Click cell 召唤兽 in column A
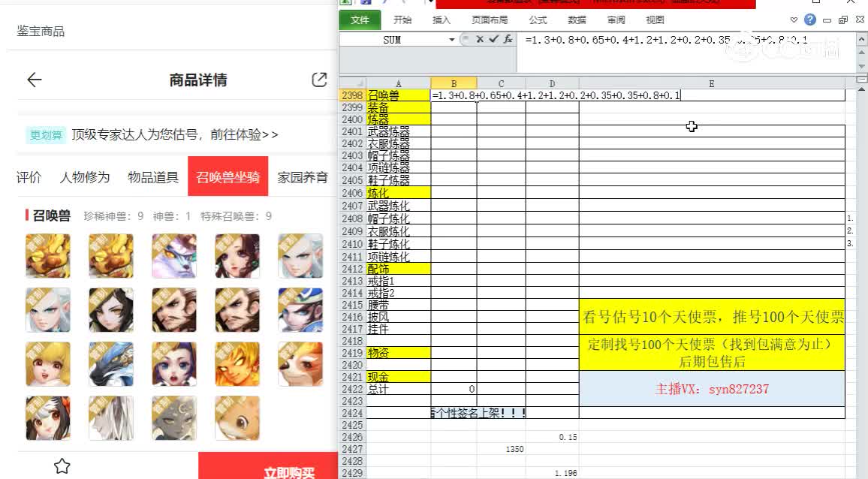Screen dimensions: 868x479 pos(399,95)
